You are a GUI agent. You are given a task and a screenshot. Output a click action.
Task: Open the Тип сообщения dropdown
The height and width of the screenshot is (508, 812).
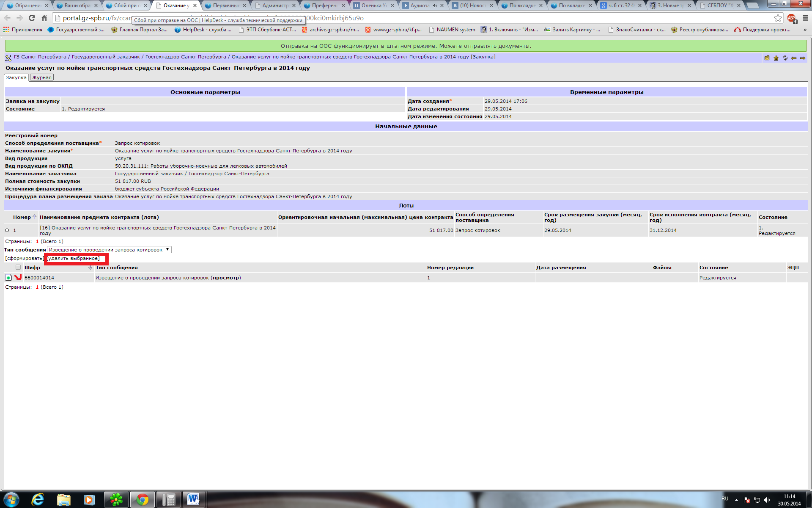coord(109,250)
